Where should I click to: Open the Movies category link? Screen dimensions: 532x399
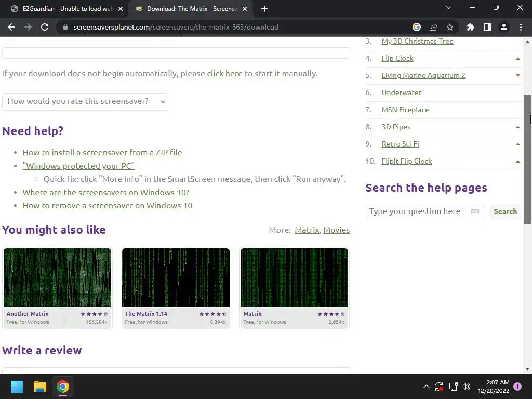(336, 230)
